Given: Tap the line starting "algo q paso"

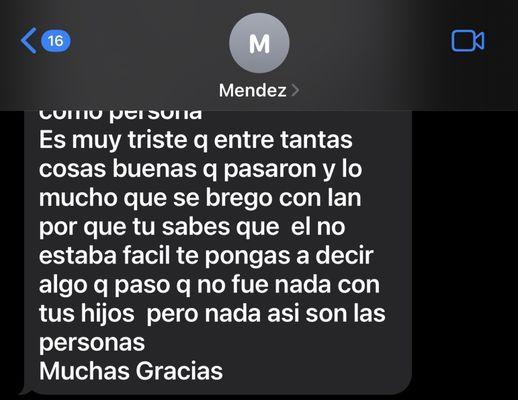Looking at the screenshot, I should [x=209, y=285].
